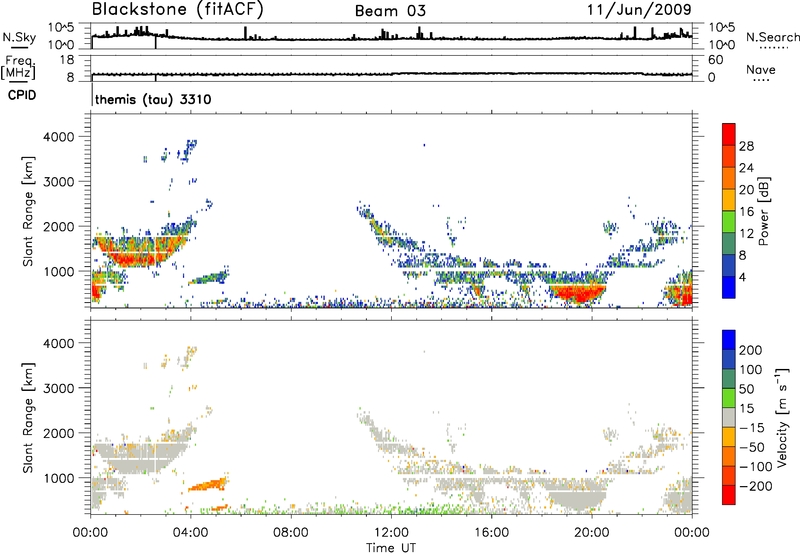
Task: Click the bright blue top Velocity swatch
Action: [x=729, y=340]
